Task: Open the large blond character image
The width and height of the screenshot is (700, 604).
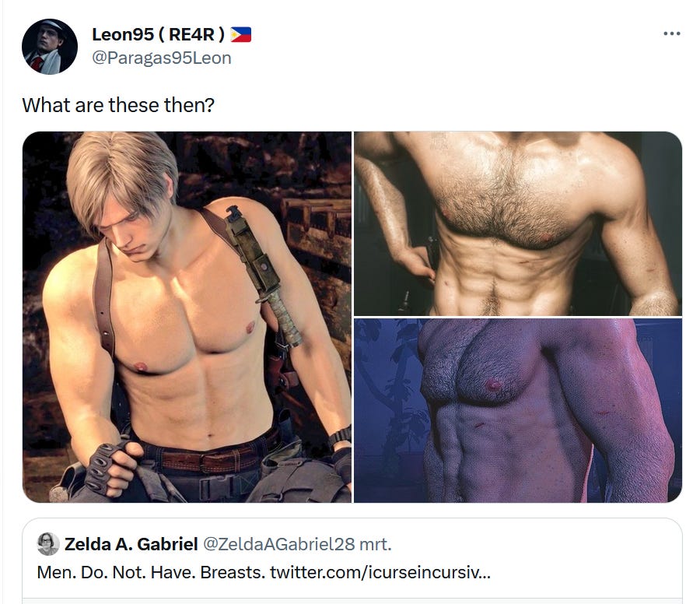Action: (x=187, y=317)
